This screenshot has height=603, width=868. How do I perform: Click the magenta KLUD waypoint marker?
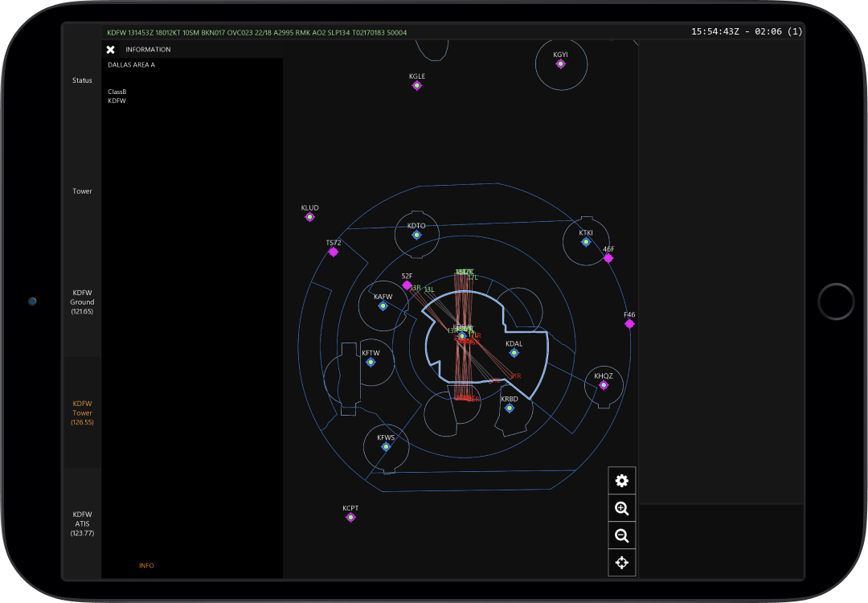click(309, 216)
